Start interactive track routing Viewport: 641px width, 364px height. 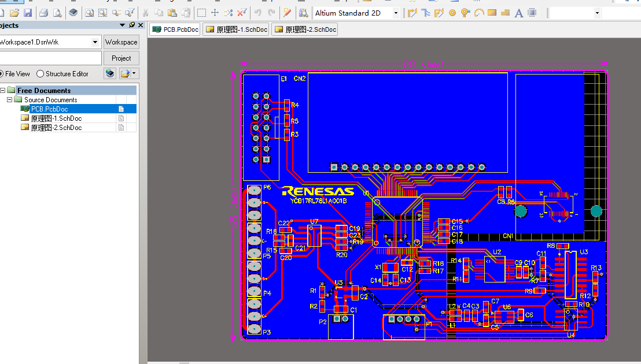[412, 13]
